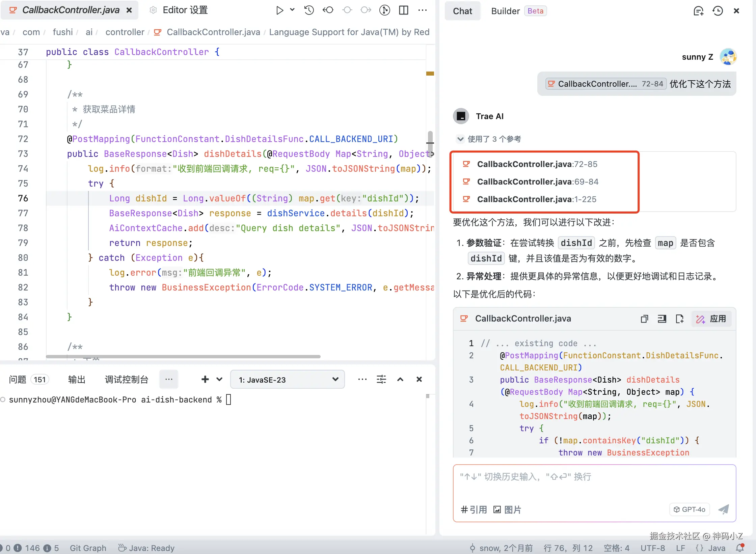The image size is (756, 554).
Task: Split the editor to the right
Action: point(403,10)
